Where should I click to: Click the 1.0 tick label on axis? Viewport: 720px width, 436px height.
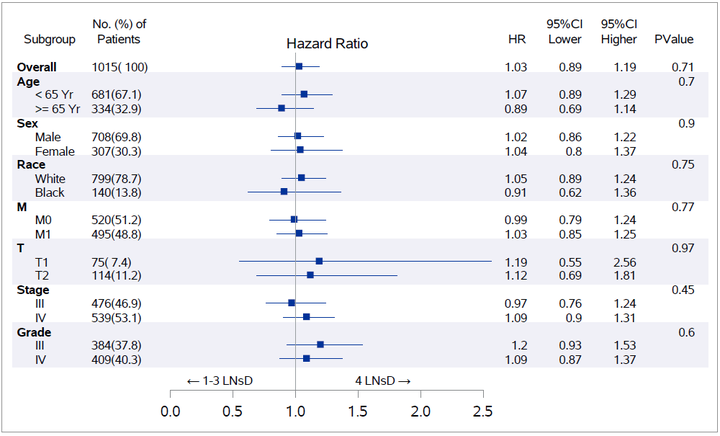[295, 411]
